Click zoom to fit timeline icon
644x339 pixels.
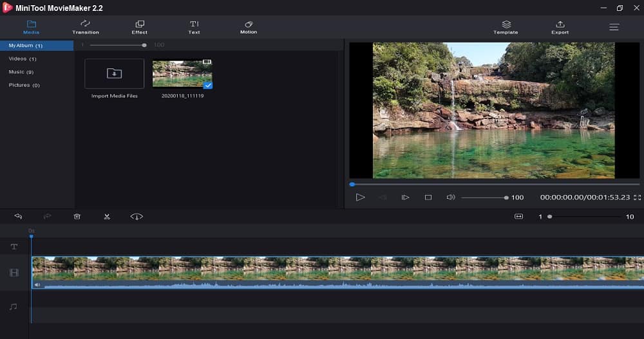point(518,216)
